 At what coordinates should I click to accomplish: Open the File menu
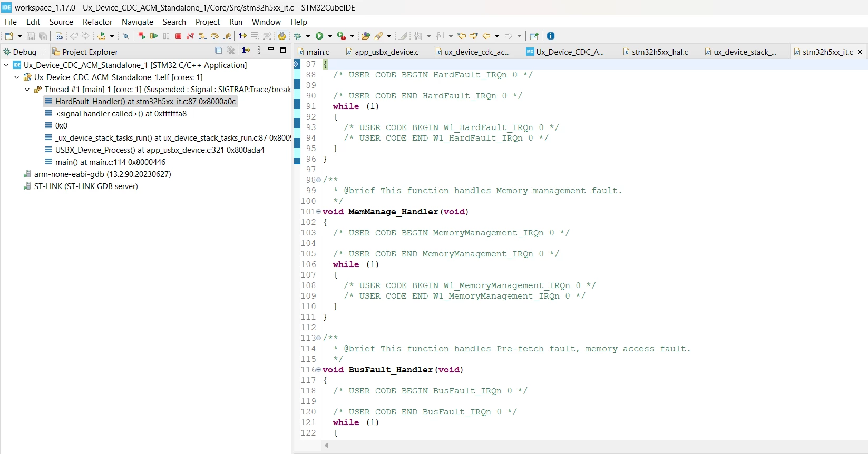click(11, 22)
